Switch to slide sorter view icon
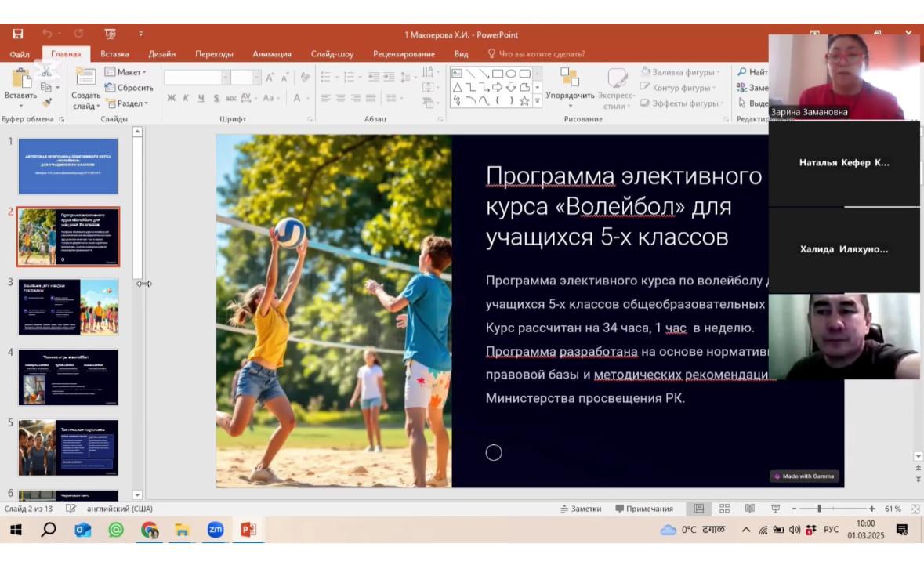Viewport: 924px width, 576px height. pyautogui.click(x=724, y=509)
